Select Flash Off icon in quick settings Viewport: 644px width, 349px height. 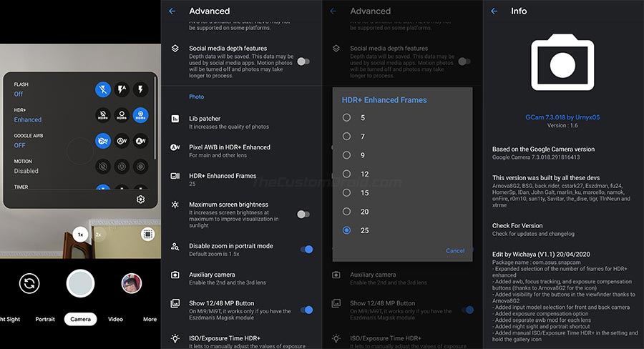103,89
